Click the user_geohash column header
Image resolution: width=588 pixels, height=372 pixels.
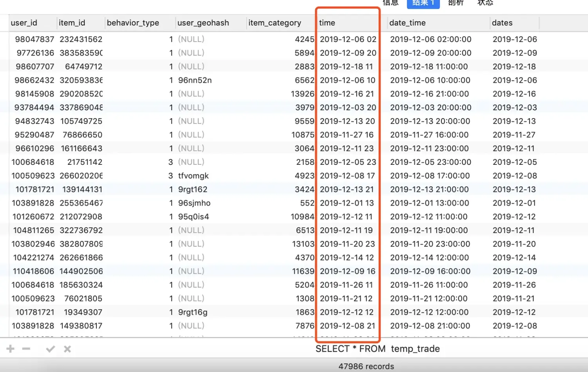pos(203,23)
